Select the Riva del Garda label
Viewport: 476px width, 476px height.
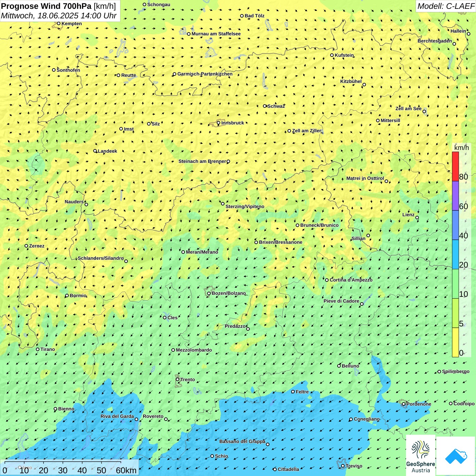(117, 416)
